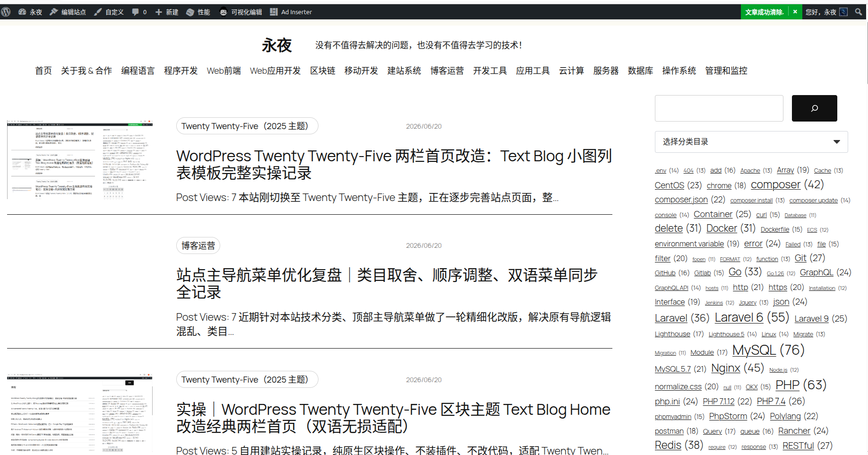Click the first post date 2026/06/20

[x=424, y=126]
